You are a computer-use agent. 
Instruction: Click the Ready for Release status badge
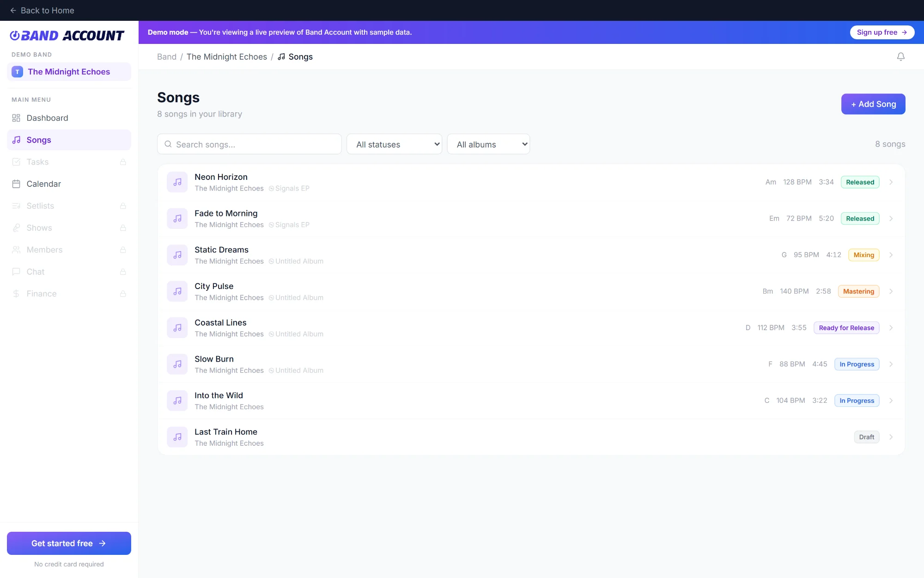[846, 328]
